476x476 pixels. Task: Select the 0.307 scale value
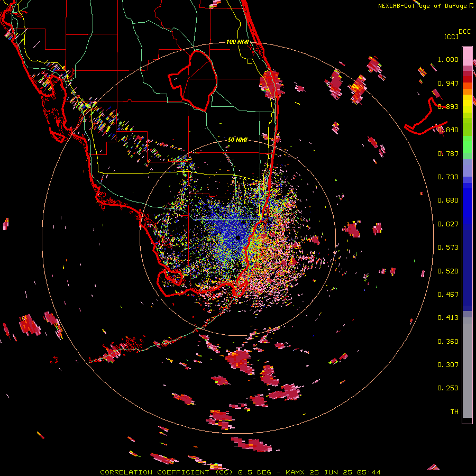tap(448, 364)
